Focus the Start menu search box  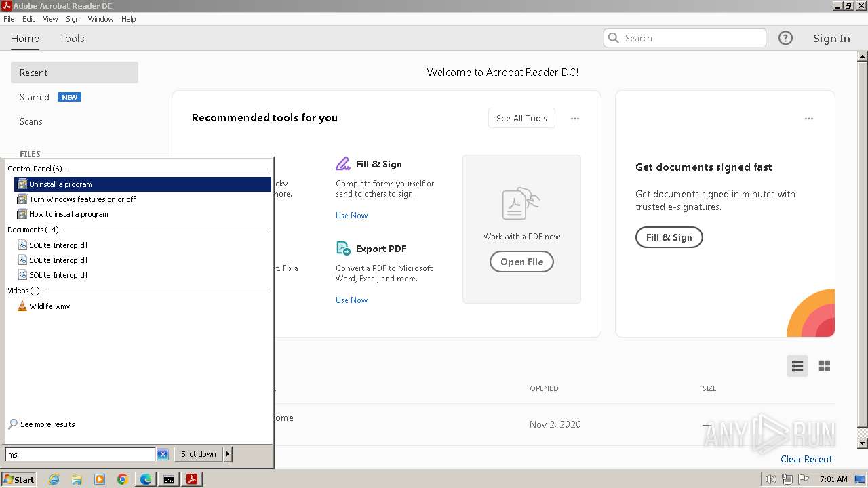pos(80,454)
